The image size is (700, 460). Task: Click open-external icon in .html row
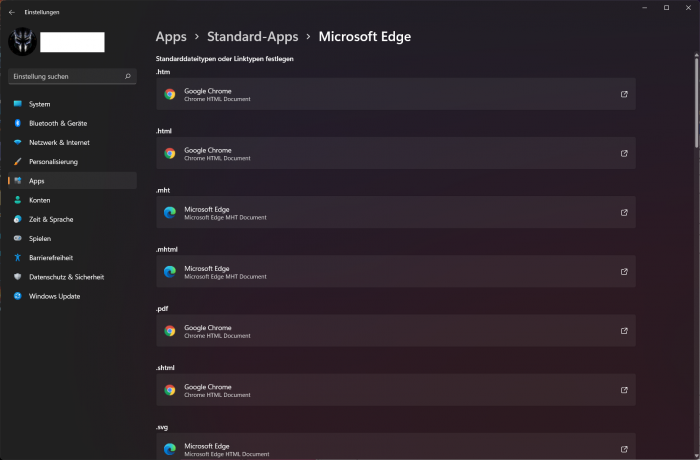[624, 153]
